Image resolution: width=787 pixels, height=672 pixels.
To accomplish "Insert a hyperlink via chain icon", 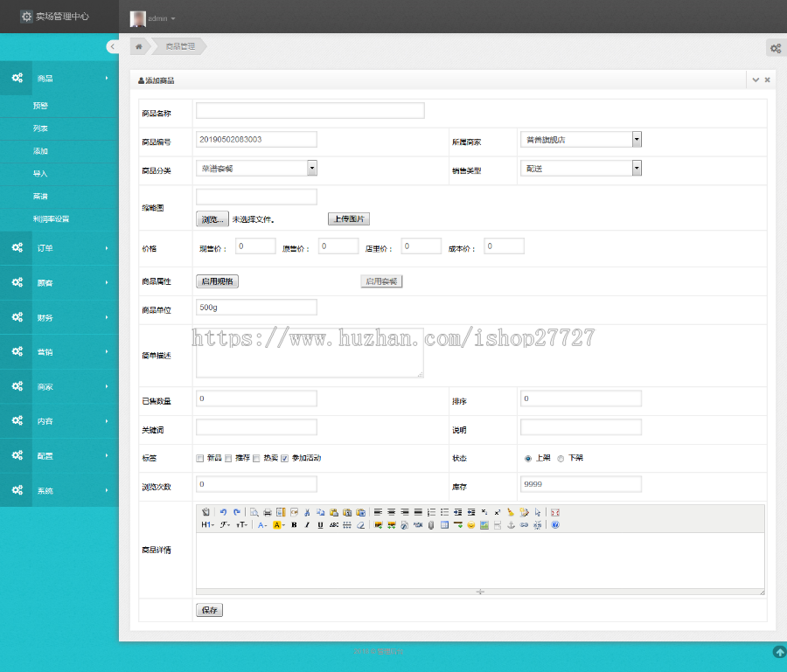I will click(524, 525).
